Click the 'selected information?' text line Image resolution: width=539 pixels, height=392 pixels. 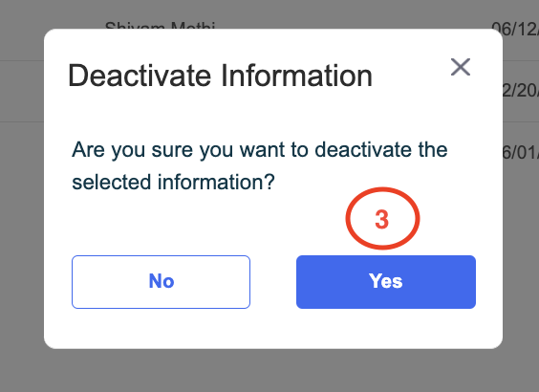173,182
